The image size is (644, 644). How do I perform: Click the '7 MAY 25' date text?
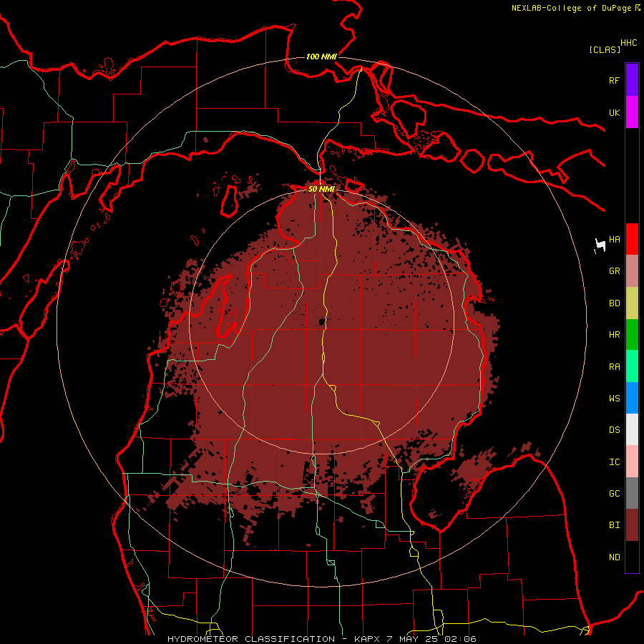pyautogui.click(x=412, y=639)
